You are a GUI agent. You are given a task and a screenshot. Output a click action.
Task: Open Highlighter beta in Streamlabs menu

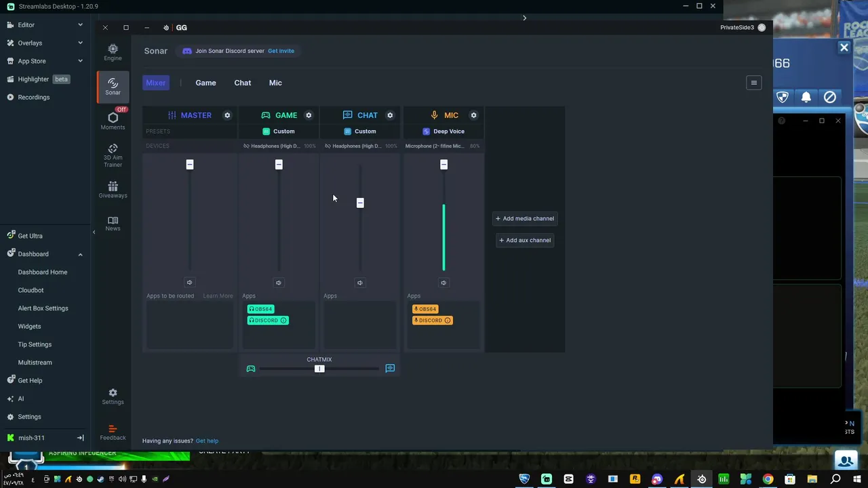pos(38,79)
